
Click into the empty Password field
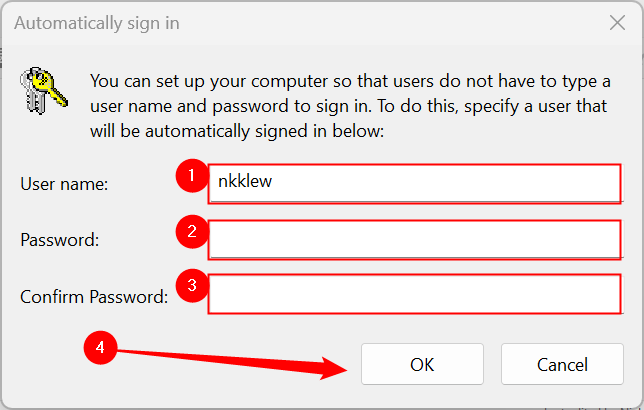click(x=415, y=240)
